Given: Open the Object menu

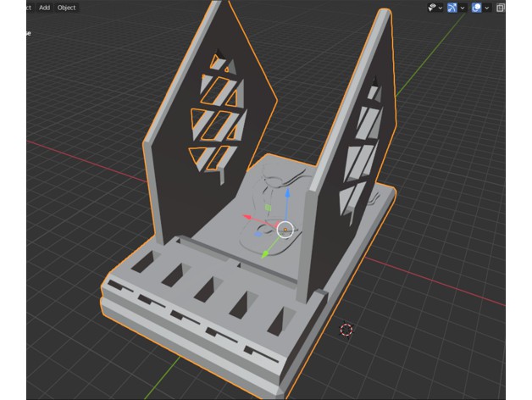Looking at the screenshot, I should coord(66,8).
